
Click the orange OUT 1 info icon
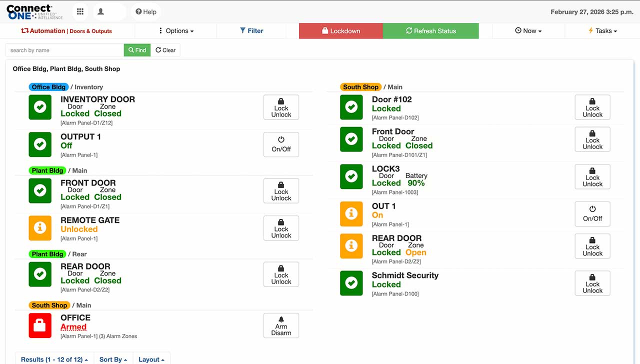[x=351, y=213]
